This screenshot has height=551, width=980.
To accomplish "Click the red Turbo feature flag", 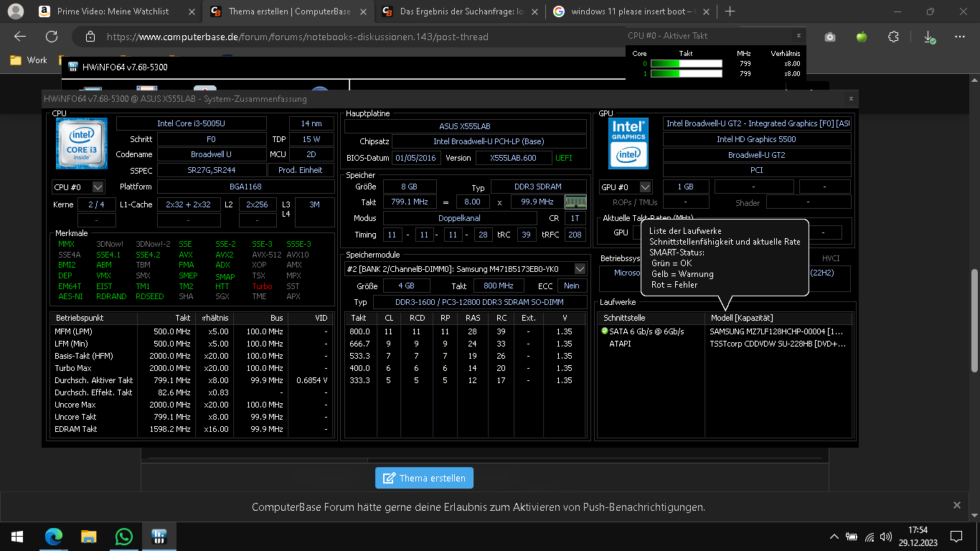I will tap(262, 286).
